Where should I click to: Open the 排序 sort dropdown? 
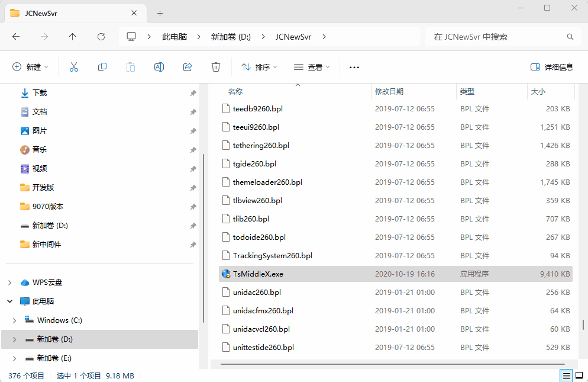click(x=259, y=67)
